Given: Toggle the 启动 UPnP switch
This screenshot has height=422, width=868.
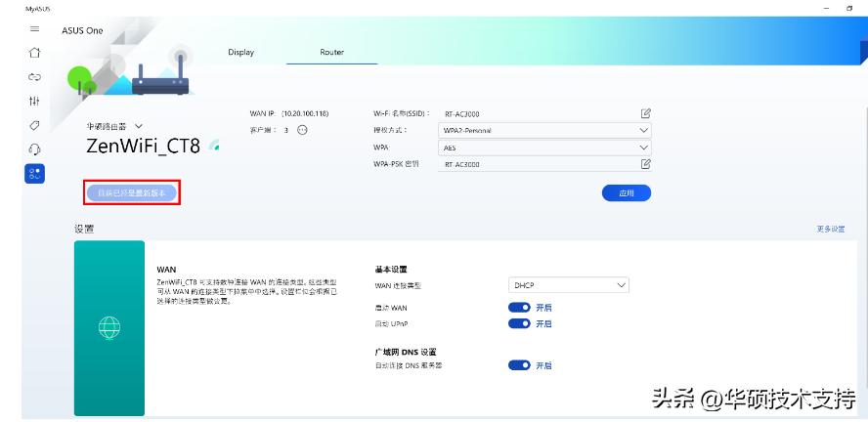Looking at the screenshot, I should coord(519,323).
